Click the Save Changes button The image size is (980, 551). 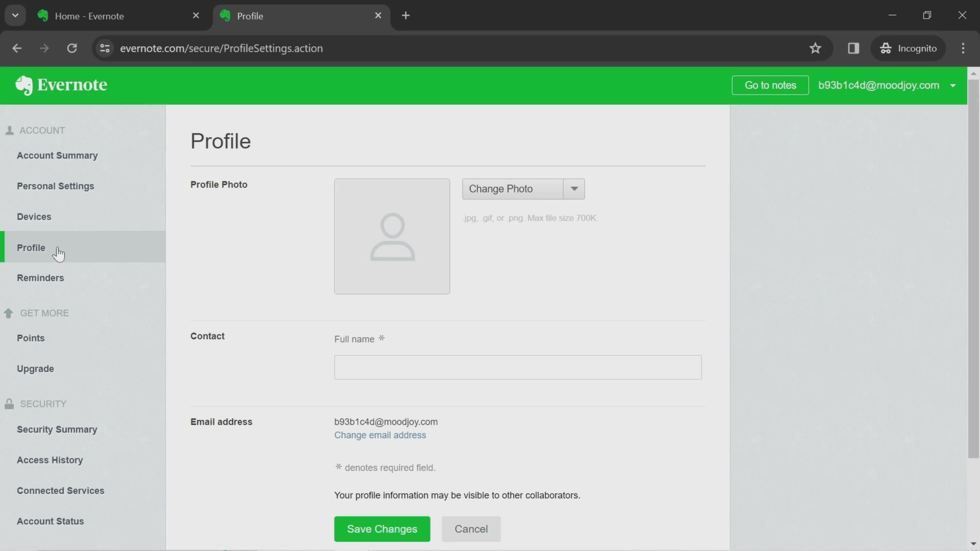point(382,529)
